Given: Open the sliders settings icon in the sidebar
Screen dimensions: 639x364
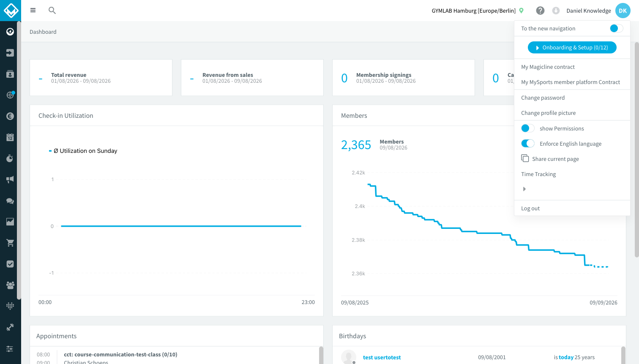Looking at the screenshot, I should click(x=10, y=348).
